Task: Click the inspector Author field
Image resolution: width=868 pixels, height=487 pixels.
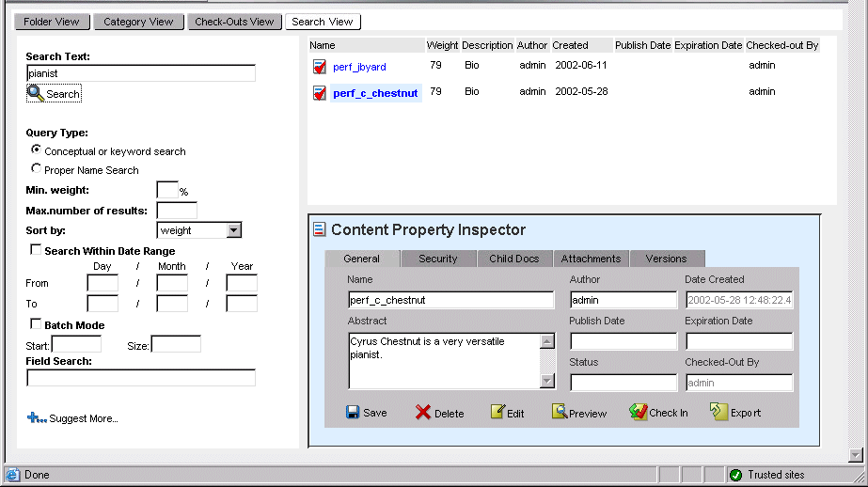Action: 623,299
